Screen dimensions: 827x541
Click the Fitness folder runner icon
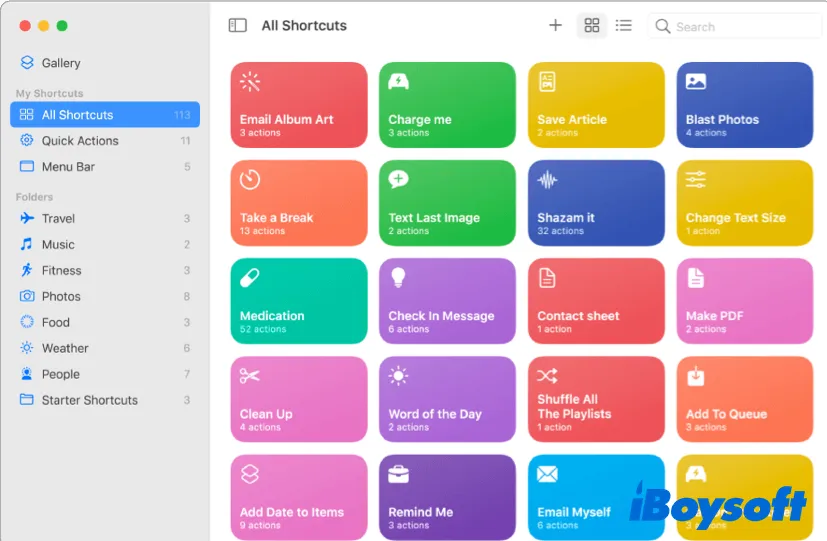27,271
